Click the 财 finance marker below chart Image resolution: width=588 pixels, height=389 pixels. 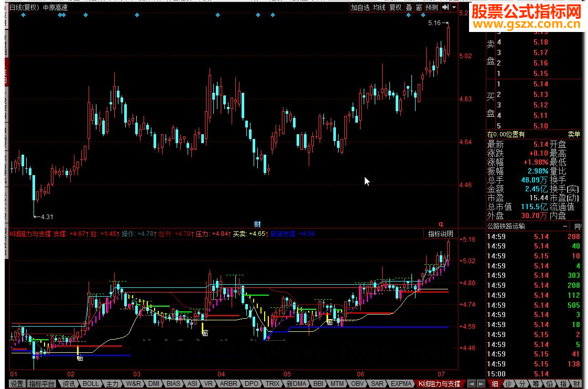coord(257,224)
